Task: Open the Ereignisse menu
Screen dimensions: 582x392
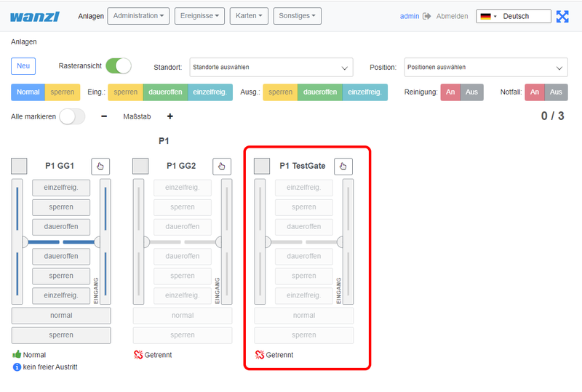Action: [x=201, y=15]
